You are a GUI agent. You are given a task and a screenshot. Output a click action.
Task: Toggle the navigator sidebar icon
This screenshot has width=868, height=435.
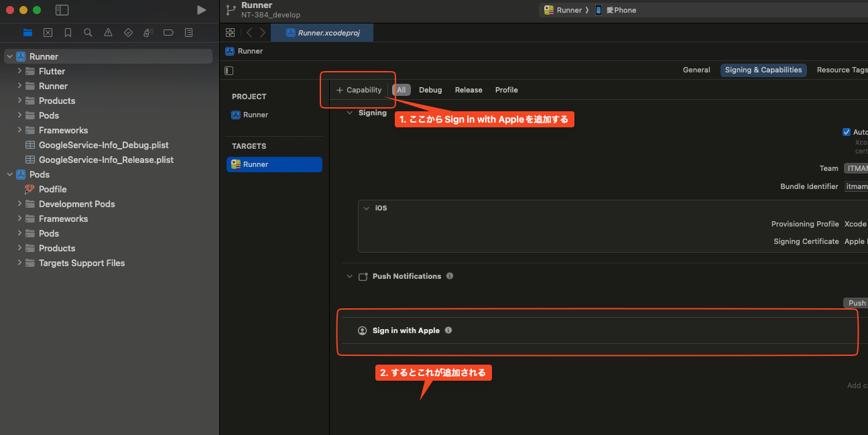coord(62,10)
